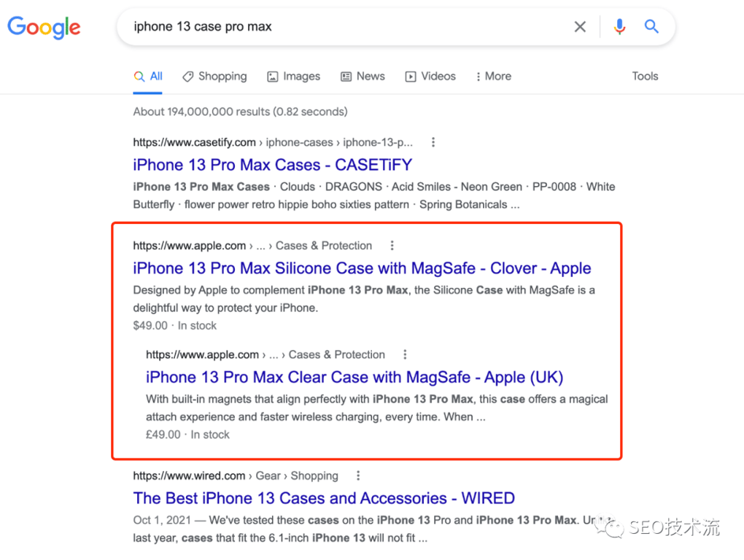744x560 pixels.
Task: Open the three-dot menu for the WIRED result
Action: click(358, 476)
